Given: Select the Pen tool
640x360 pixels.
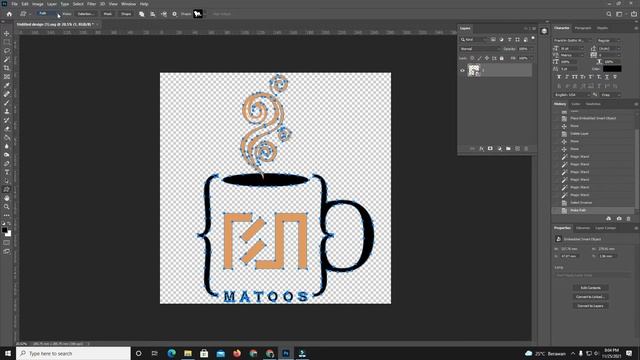Looking at the screenshot, I should click(x=7, y=164).
